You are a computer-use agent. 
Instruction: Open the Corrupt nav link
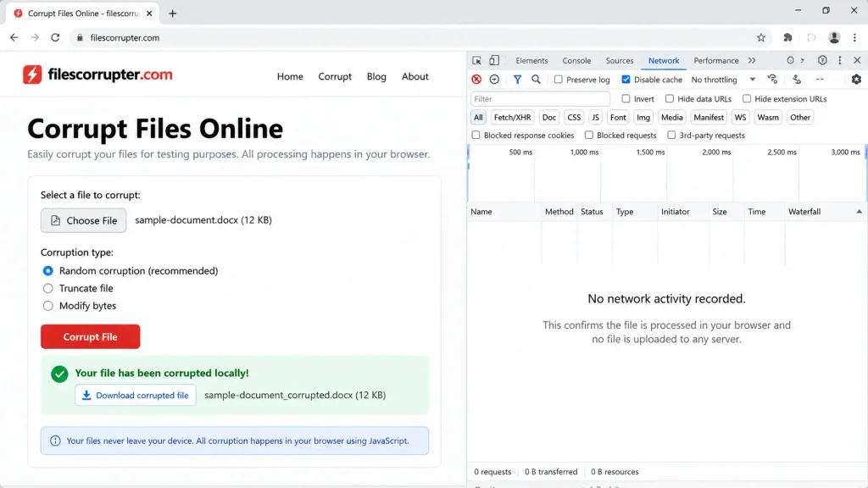pos(335,76)
